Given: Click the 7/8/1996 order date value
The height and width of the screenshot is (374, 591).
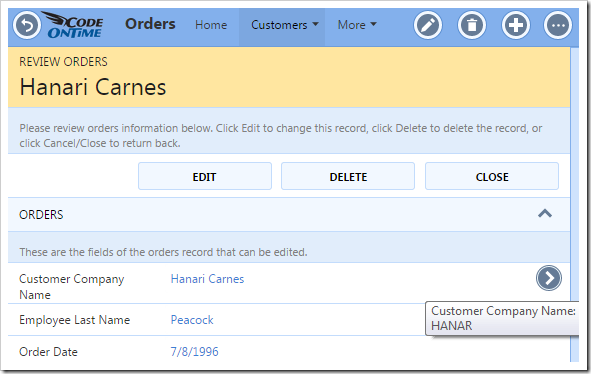Looking at the screenshot, I should [x=194, y=352].
